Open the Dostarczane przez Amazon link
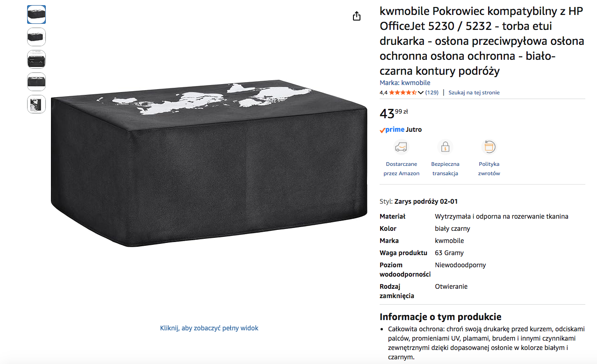Viewport: 597px width, 364px height. pos(402,169)
